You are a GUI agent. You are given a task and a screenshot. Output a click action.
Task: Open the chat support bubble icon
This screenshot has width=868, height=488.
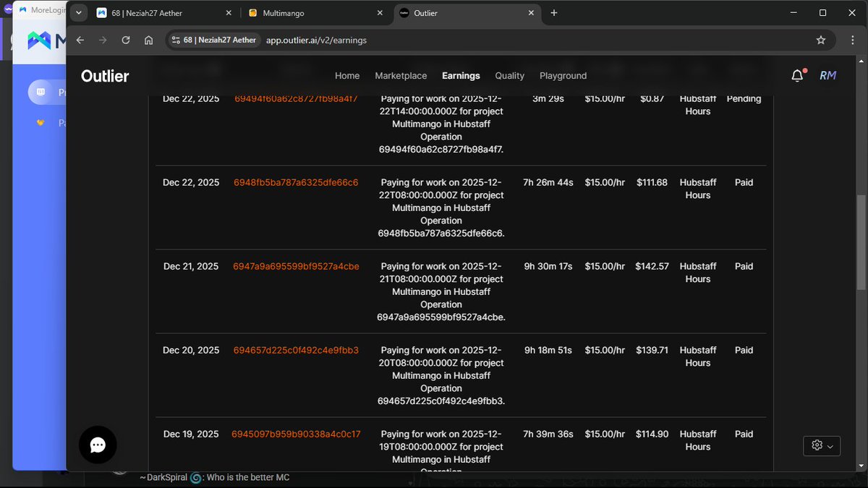[98, 445]
